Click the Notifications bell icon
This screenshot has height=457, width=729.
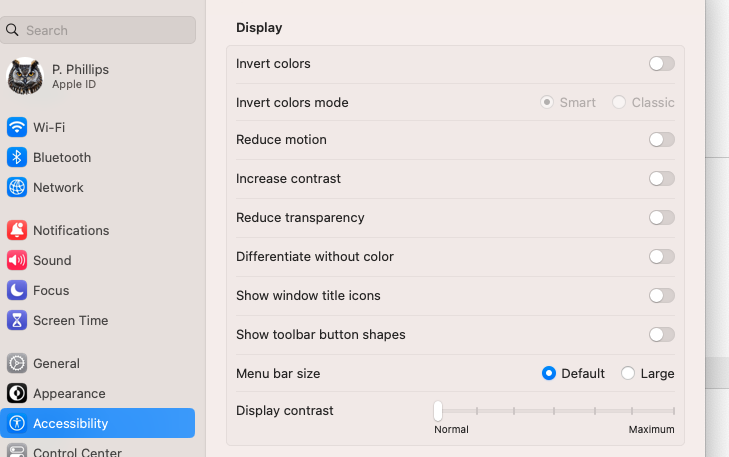(x=17, y=230)
